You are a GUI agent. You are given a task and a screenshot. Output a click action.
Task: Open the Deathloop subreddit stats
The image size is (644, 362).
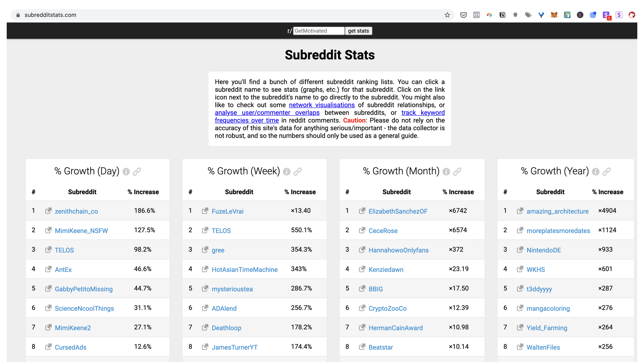(226, 328)
